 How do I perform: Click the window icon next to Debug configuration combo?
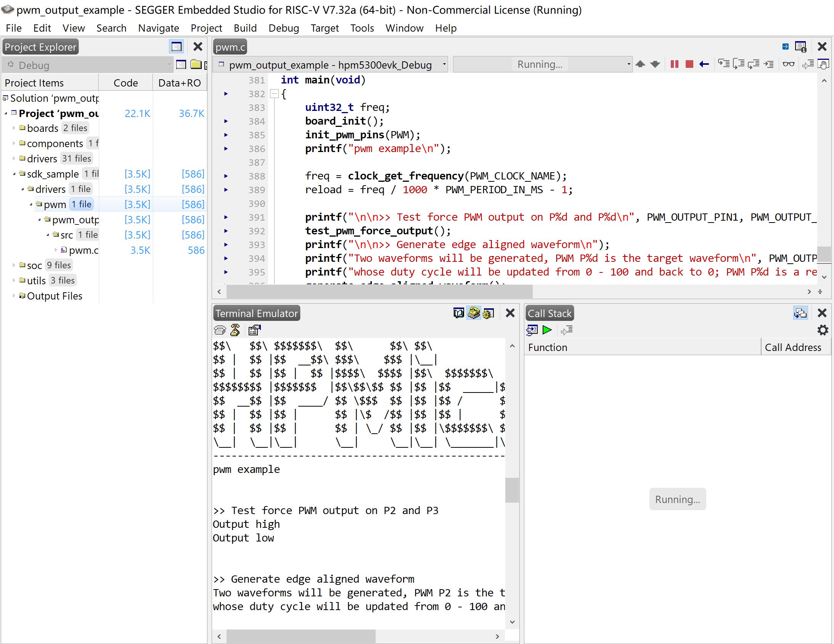click(181, 64)
